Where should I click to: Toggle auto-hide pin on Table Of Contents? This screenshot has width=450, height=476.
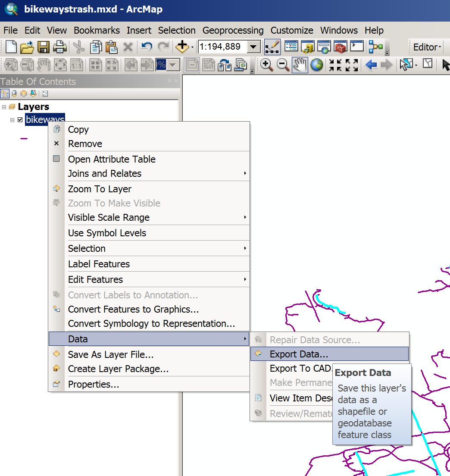169,81
